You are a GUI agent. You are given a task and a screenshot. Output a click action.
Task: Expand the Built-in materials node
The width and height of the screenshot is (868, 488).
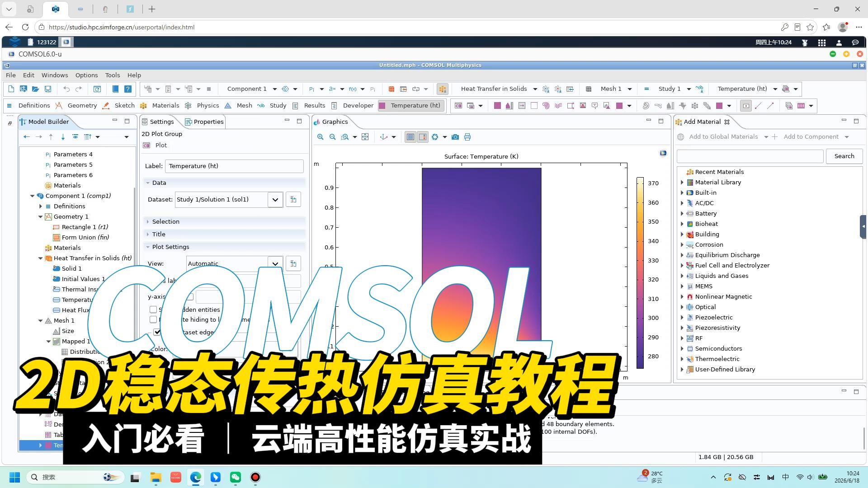pyautogui.click(x=682, y=192)
